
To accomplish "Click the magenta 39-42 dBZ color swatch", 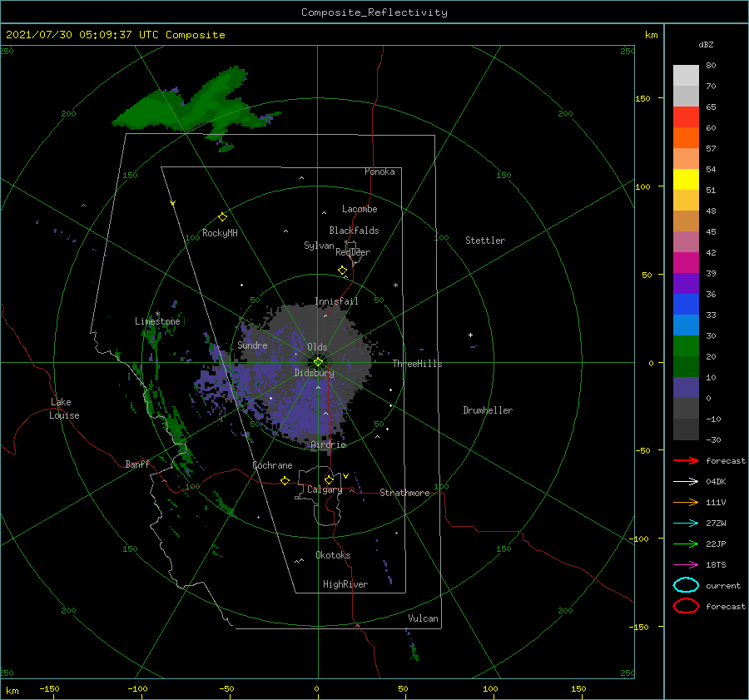I will point(686,263).
